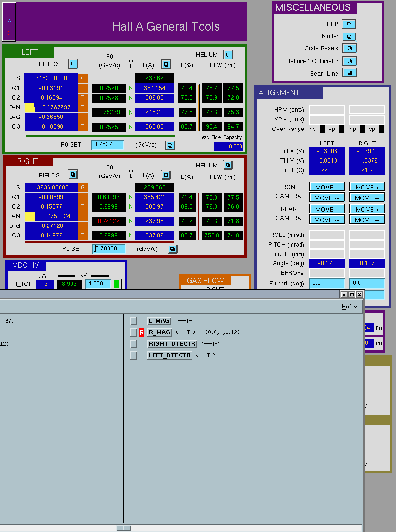Click yellow L indicator in RIGHT D-N row
The width and height of the screenshot is (396, 532).
coord(30,216)
